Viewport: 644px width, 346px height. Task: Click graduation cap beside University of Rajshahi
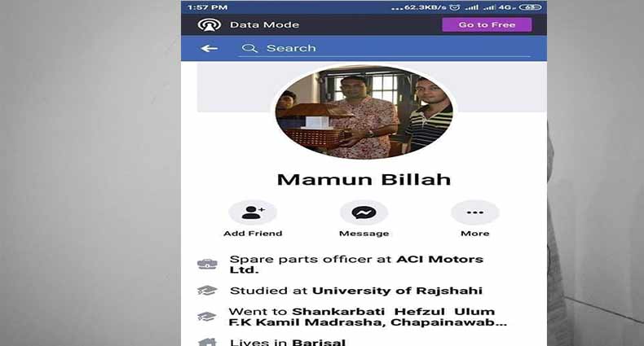tap(207, 291)
